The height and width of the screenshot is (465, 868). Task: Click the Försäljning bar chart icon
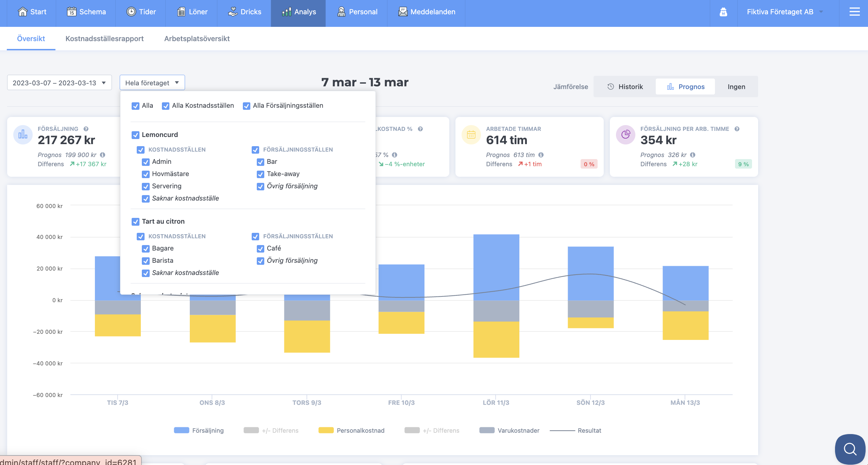[23, 135]
